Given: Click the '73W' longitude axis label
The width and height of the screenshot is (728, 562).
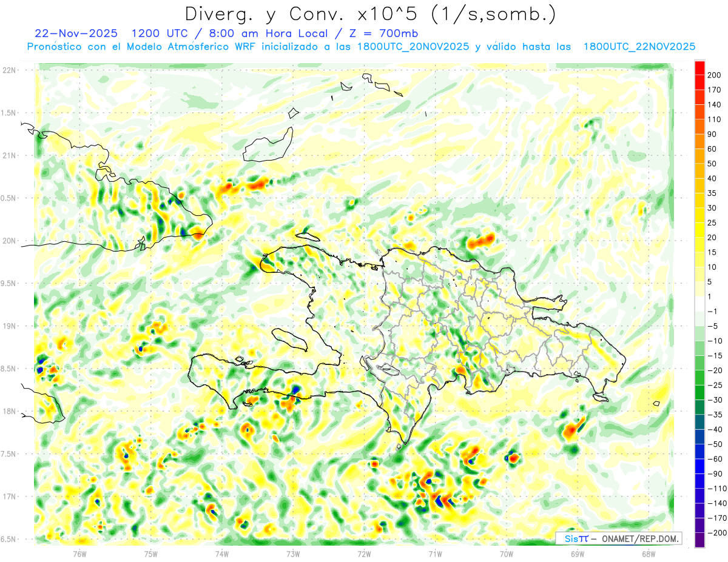Looking at the screenshot, I should 293,554.
